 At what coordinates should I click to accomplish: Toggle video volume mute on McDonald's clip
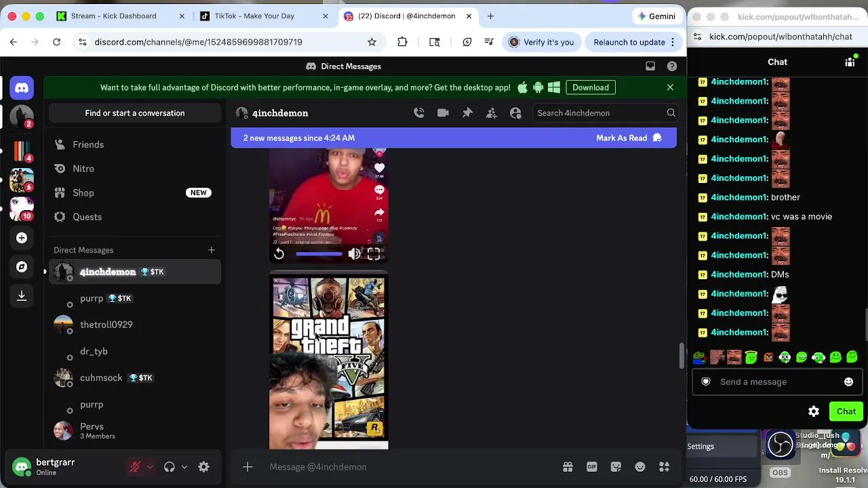pyautogui.click(x=354, y=253)
